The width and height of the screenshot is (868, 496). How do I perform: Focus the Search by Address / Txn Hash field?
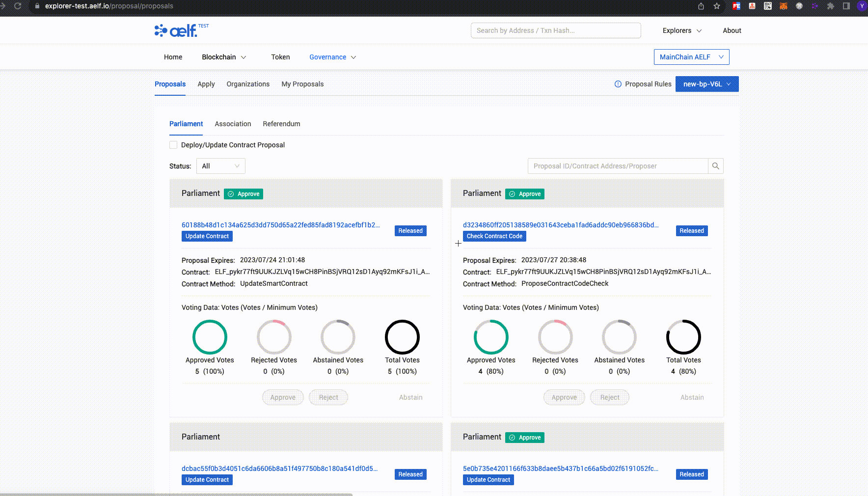coord(556,30)
